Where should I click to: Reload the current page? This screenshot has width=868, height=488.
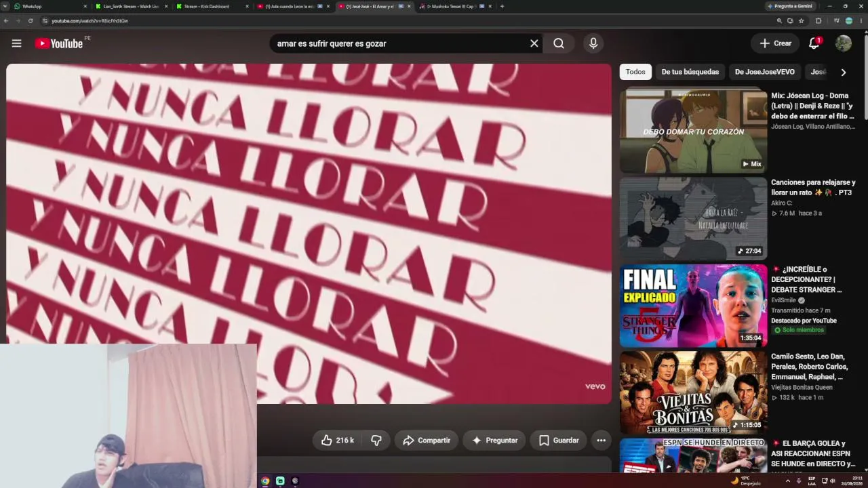click(31, 21)
